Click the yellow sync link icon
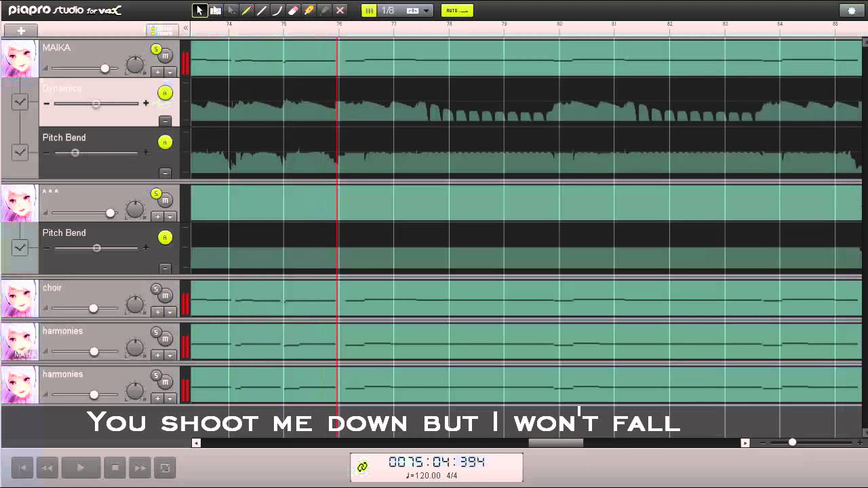The width and height of the screenshot is (868, 488). point(362,467)
